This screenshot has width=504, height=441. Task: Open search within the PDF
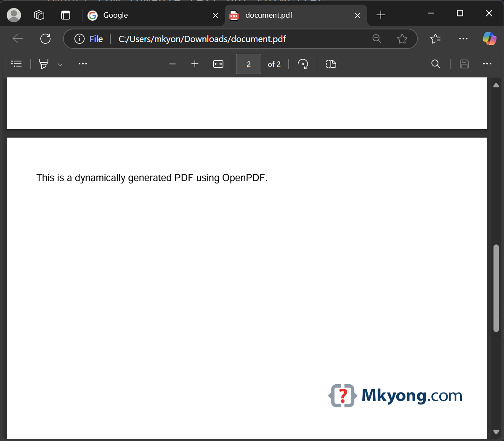point(435,64)
